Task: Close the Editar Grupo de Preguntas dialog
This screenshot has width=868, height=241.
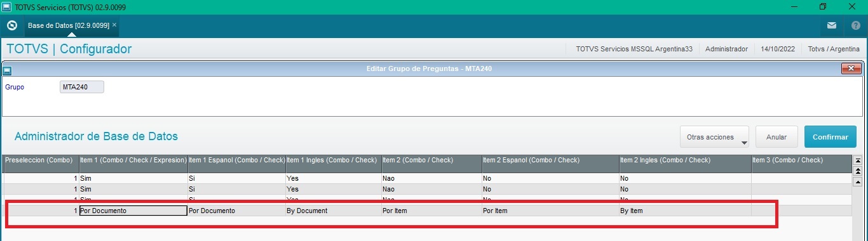Action: (851, 68)
